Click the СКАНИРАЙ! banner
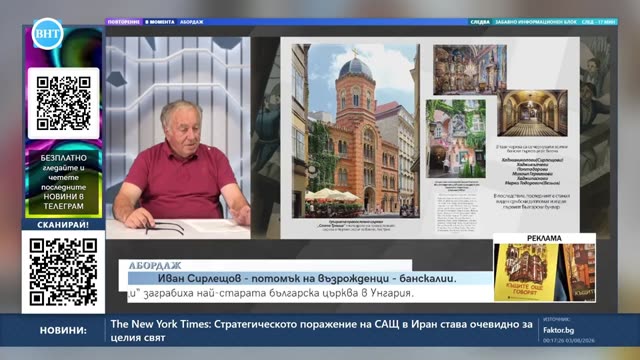 pos(63,225)
